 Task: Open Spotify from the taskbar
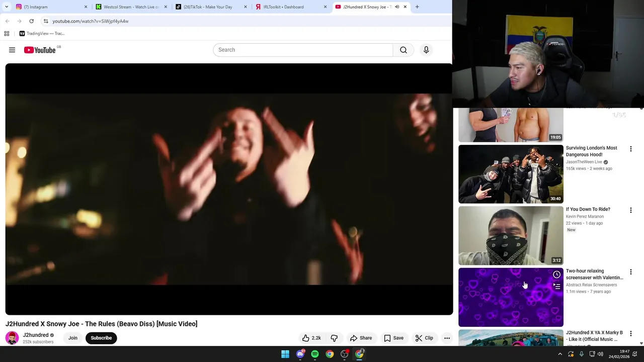(x=315, y=354)
